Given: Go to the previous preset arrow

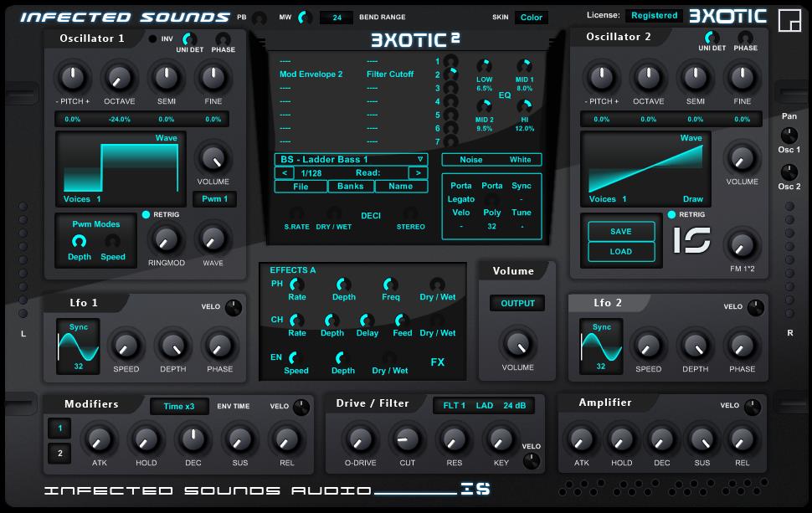Looking at the screenshot, I should pyautogui.click(x=285, y=173).
